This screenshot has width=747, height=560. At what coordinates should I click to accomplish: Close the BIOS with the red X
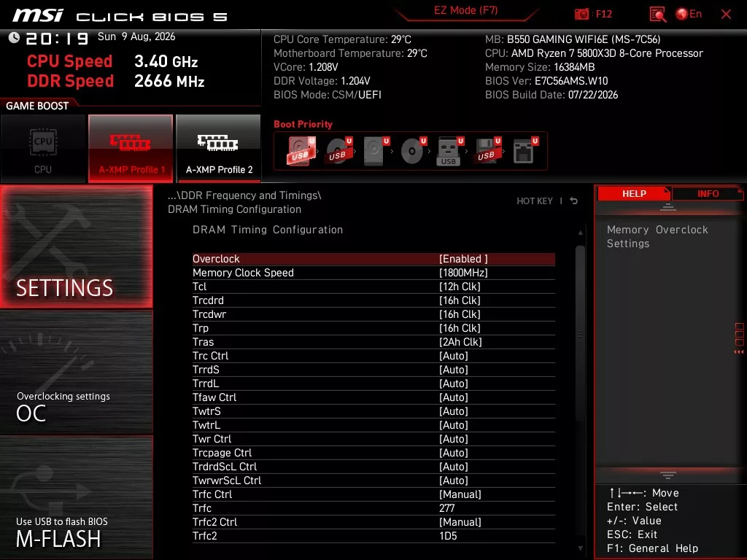(726, 15)
